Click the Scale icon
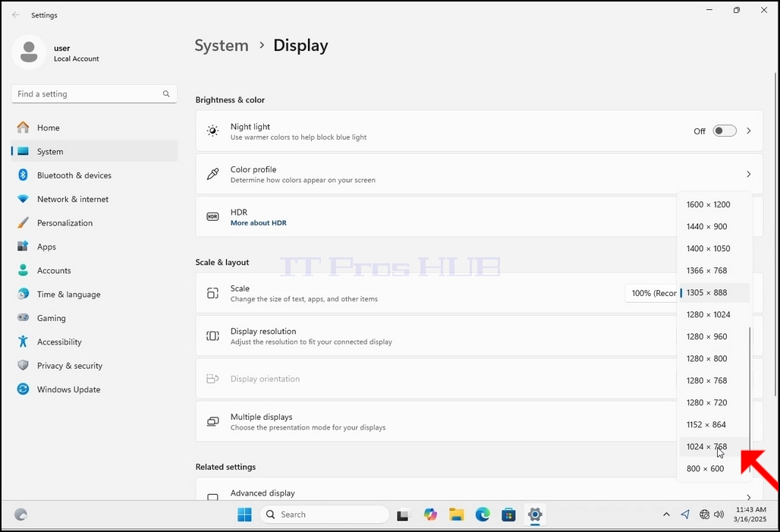Screen dimensions: 780x532 212,293
